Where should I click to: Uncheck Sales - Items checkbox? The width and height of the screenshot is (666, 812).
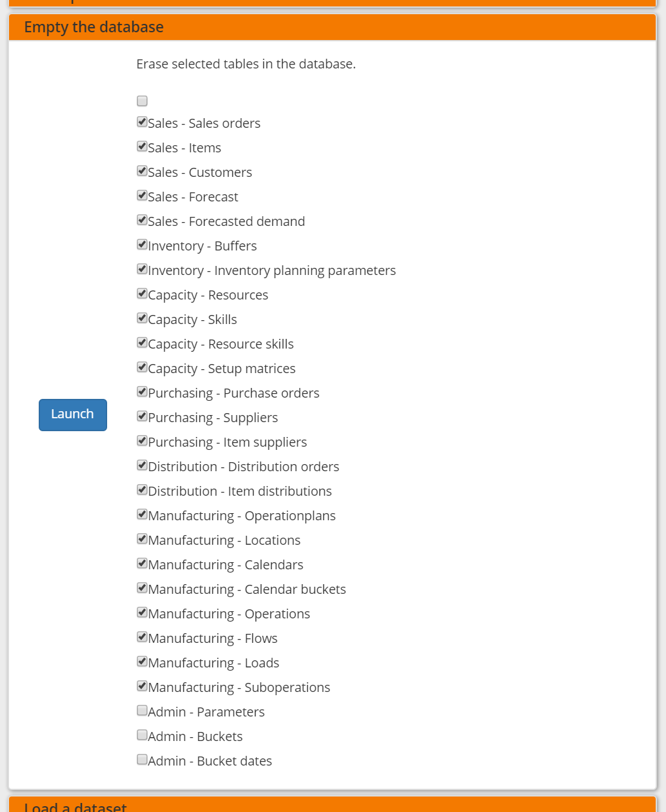click(x=142, y=147)
